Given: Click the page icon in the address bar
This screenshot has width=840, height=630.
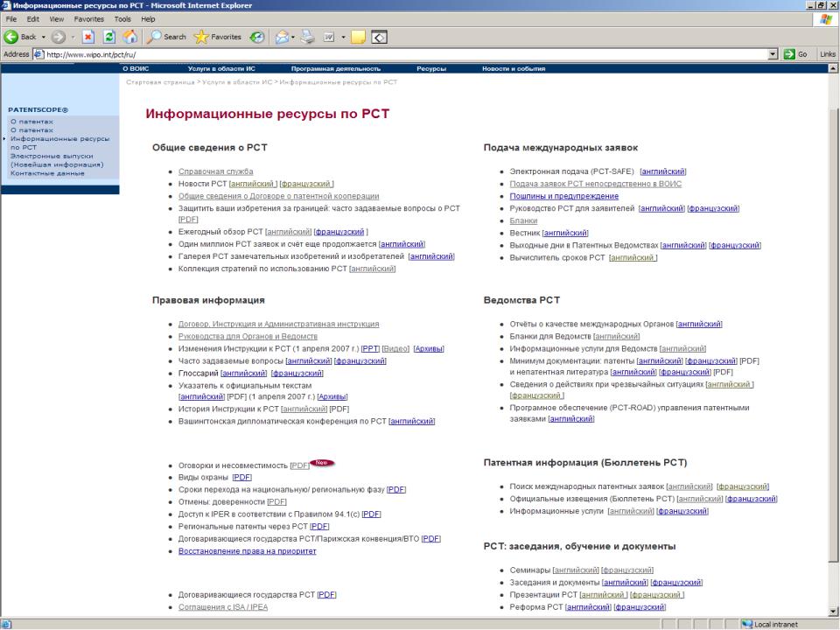Looking at the screenshot, I should (x=38, y=54).
